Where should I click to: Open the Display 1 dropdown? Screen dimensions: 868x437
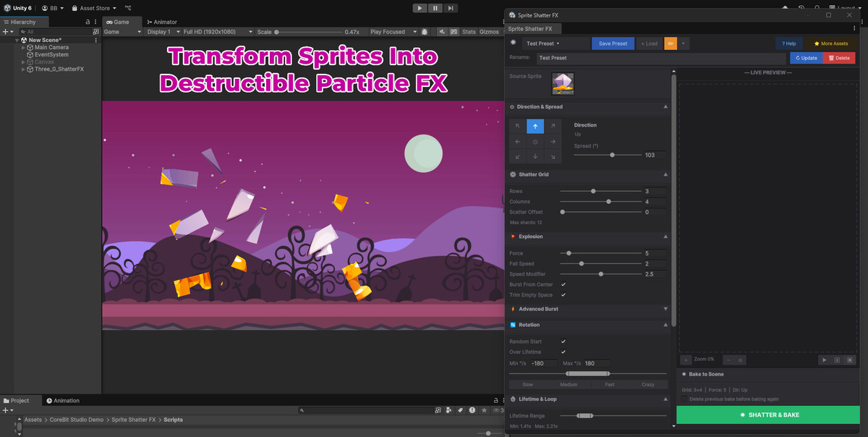point(163,32)
